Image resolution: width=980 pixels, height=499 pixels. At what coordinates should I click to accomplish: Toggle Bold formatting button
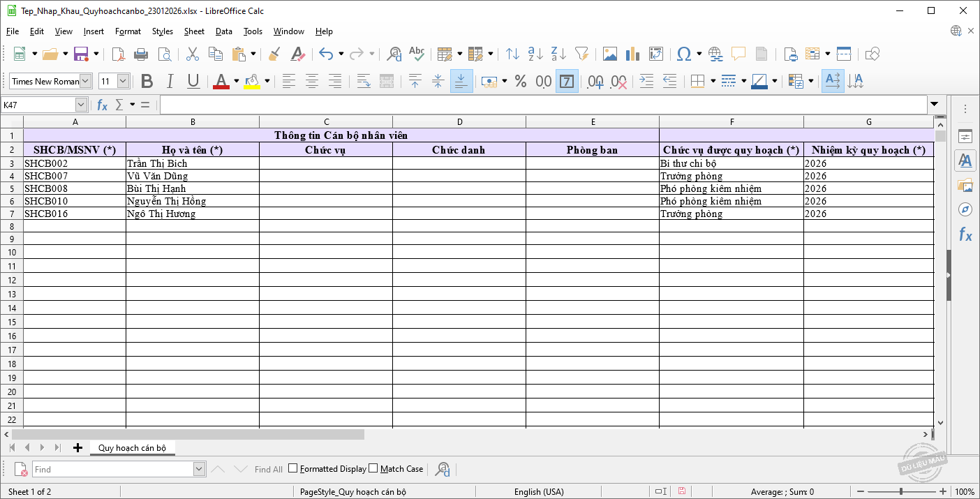(147, 81)
